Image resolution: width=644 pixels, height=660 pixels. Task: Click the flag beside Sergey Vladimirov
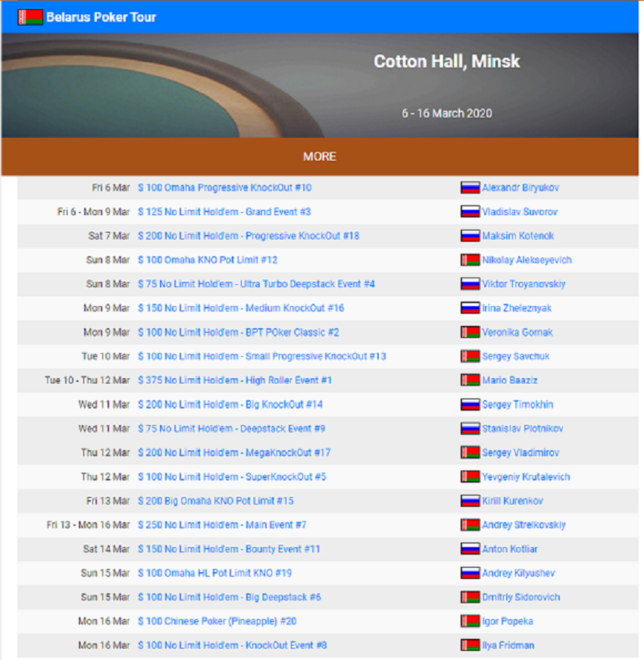click(470, 453)
